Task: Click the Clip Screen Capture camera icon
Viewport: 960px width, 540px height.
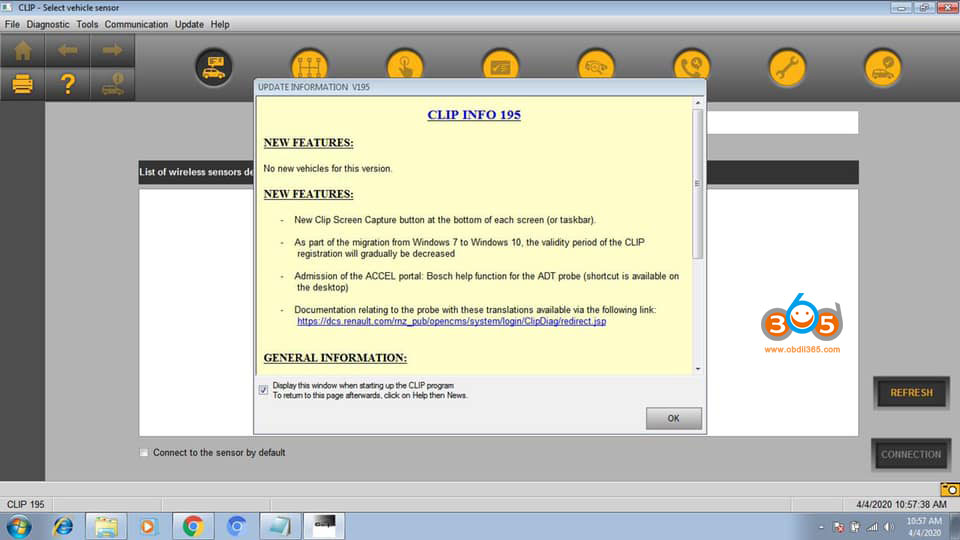Action: tap(950, 489)
